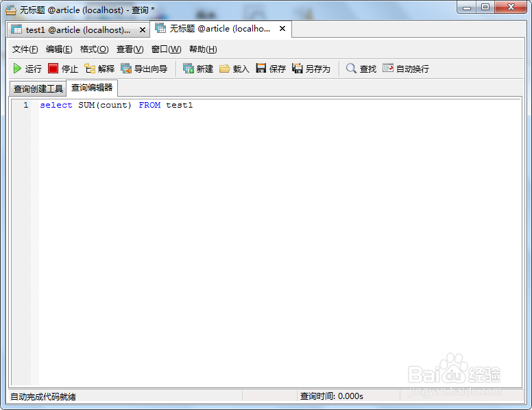Viewport: 532px width, 410px height.
Task: Open the 格式(O) menu
Action: click(x=95, y=49)
